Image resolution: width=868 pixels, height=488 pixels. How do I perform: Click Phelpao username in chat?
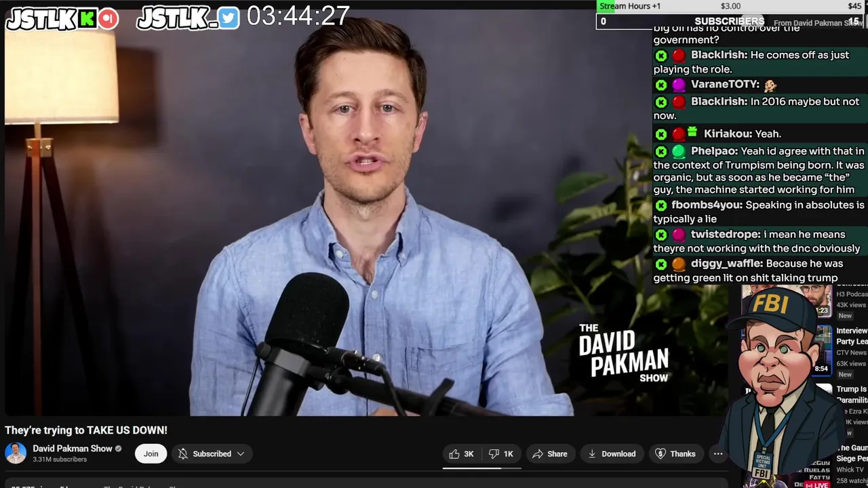[714, 151]
